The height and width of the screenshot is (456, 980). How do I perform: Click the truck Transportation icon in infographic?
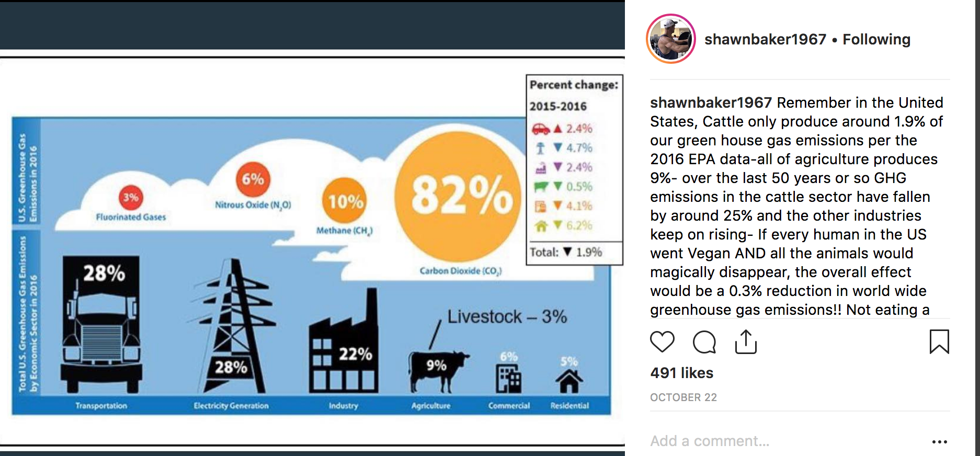click(x=101, y=324)
